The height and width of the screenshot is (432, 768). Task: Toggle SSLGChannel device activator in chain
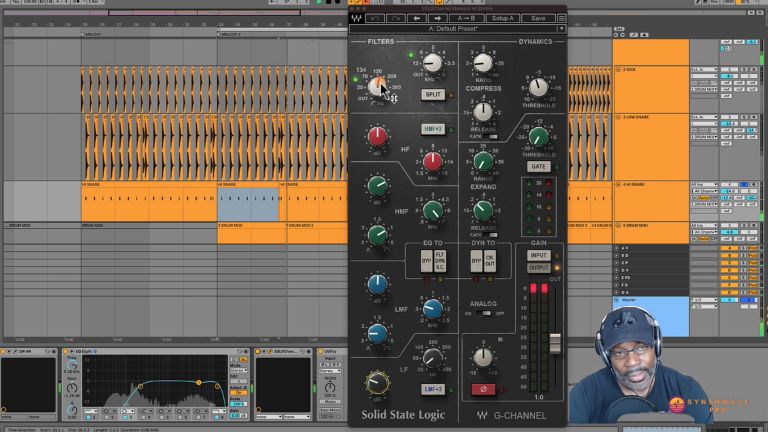point(258,352)
